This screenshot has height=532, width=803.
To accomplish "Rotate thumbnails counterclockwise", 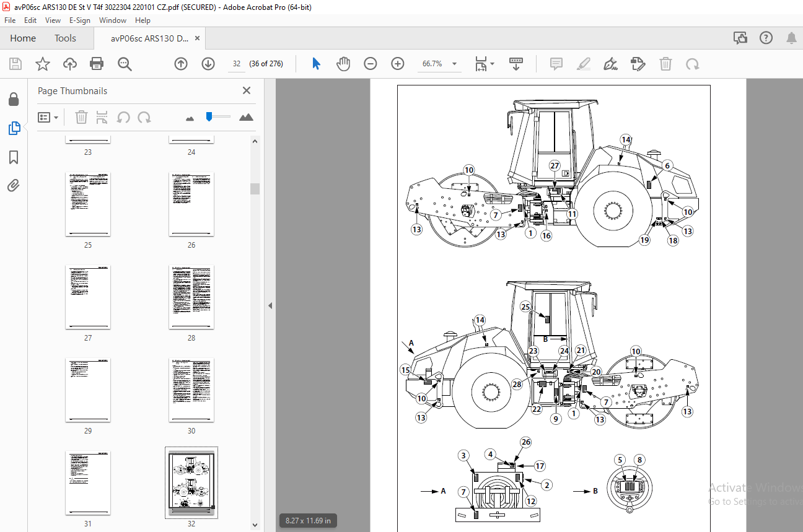I will 123,117.
